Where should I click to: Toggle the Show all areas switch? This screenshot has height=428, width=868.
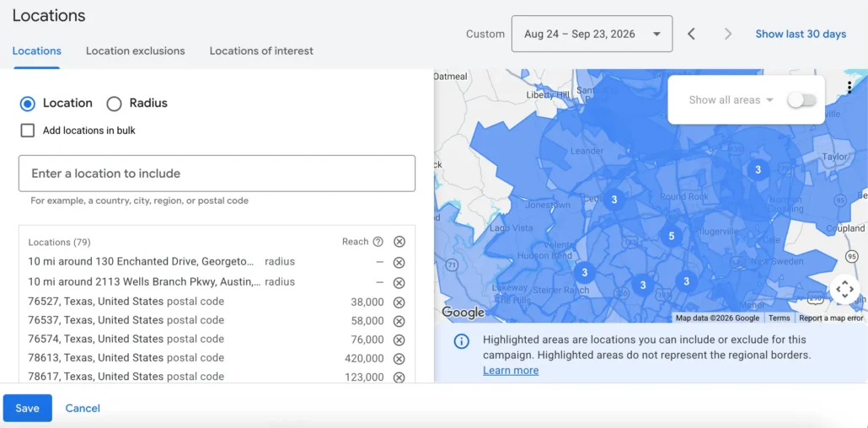[801, 100]
